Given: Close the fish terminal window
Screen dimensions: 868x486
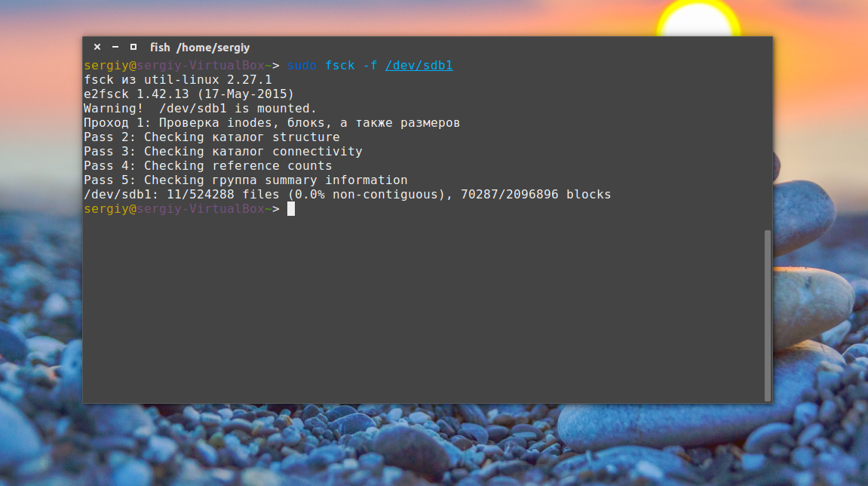Looking at the screenshot, I should coord(97,47).
